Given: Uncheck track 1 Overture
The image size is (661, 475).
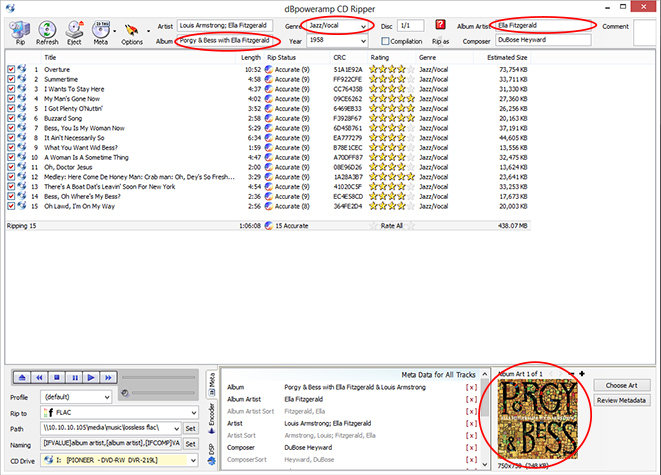Looking at the screenshot, I should tap(11, 69).
